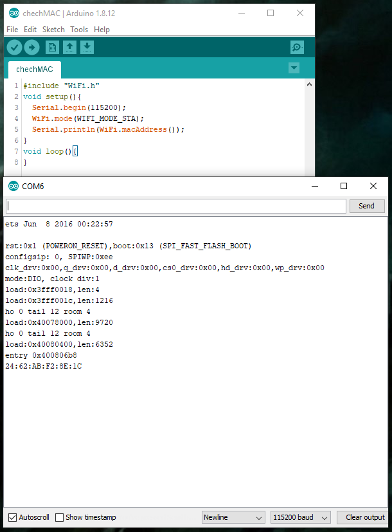Click the serial input text field
Image resolution: width=392 pixels, height=532 pixels.
click(x=176, y=206)
